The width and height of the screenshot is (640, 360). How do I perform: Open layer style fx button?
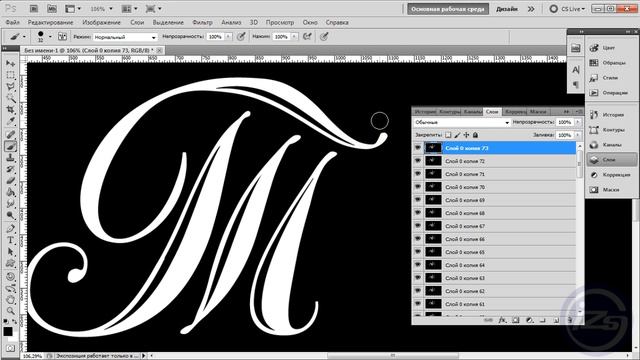502,320
